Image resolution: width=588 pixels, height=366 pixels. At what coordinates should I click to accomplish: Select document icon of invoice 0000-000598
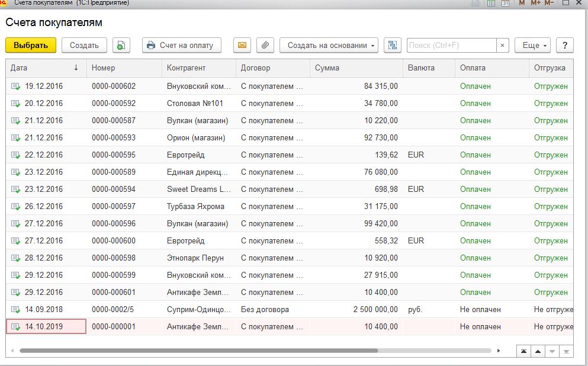pyautogui.click(x=15, y=258)
